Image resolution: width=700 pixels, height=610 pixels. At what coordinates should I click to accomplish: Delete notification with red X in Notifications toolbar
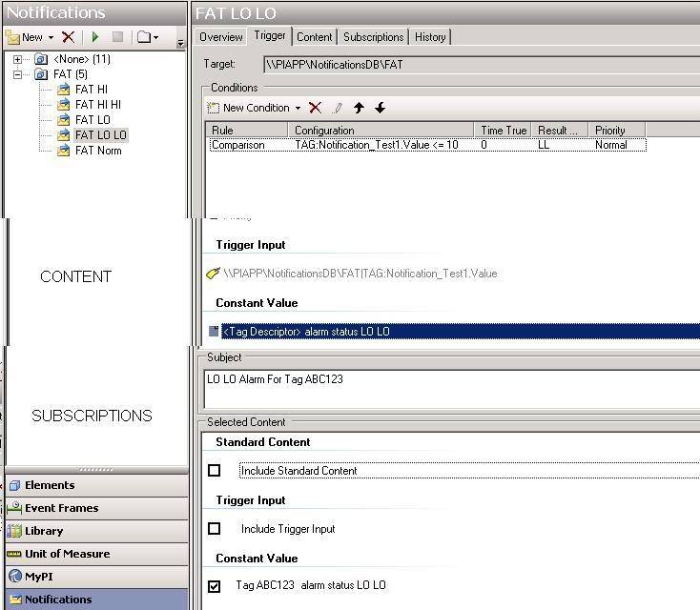(x=69, y=37)
